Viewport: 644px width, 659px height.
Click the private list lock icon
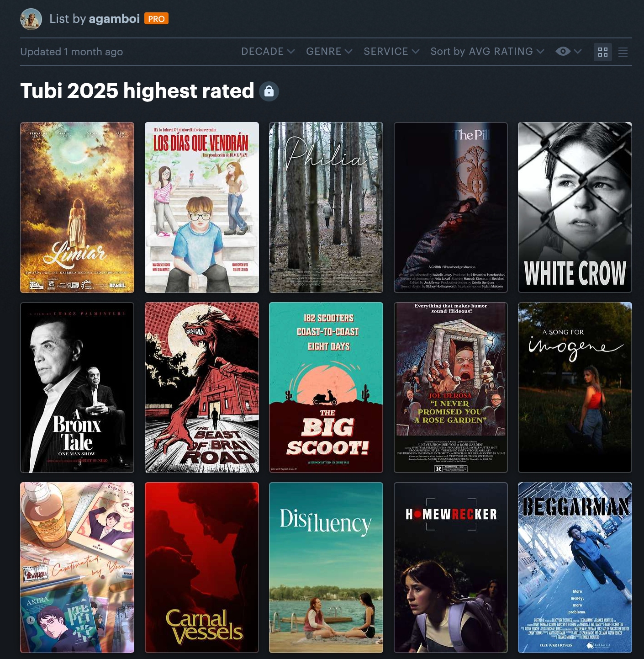coord(269,91)
